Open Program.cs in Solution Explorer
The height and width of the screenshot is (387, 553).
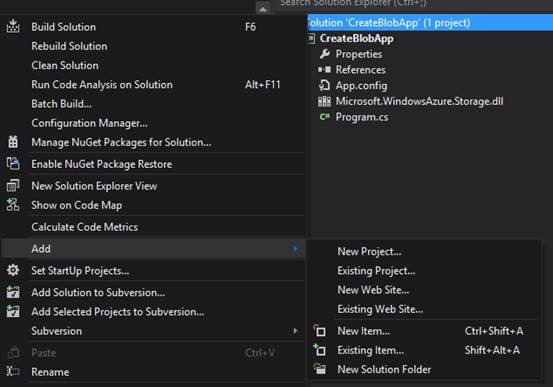click(362, 117)
